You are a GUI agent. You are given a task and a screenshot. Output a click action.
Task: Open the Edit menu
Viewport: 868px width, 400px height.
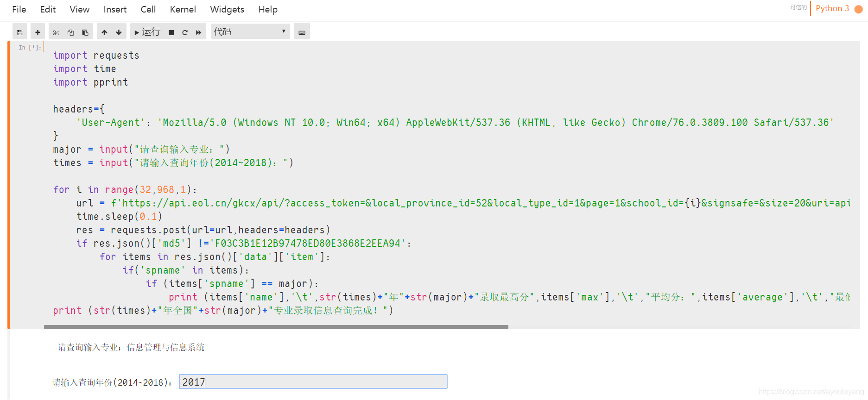48,9
